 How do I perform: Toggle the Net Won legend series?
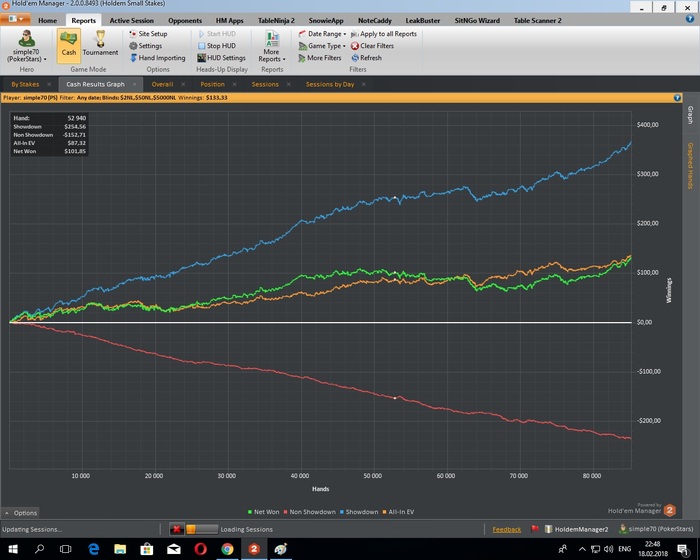[x=263, y=512]
